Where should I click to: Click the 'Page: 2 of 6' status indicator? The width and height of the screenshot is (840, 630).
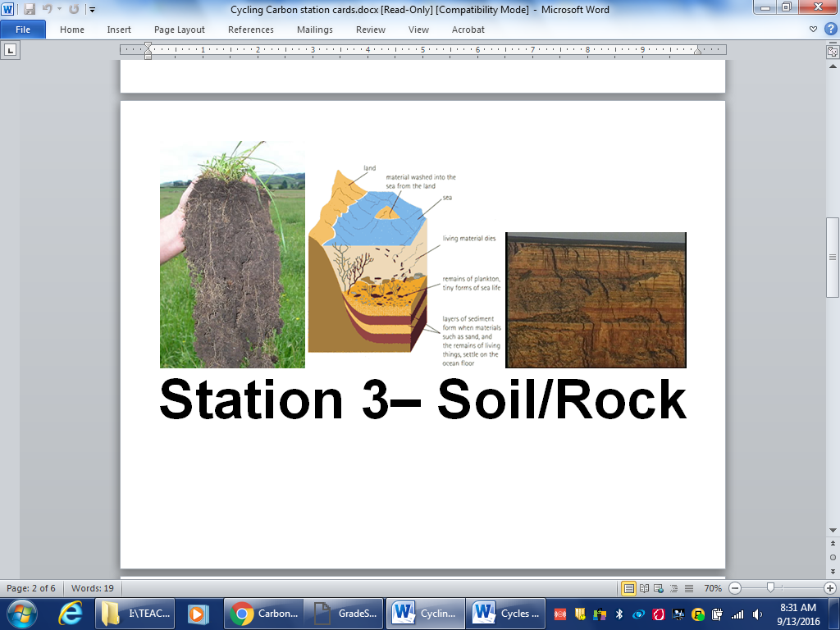[31, 588]
